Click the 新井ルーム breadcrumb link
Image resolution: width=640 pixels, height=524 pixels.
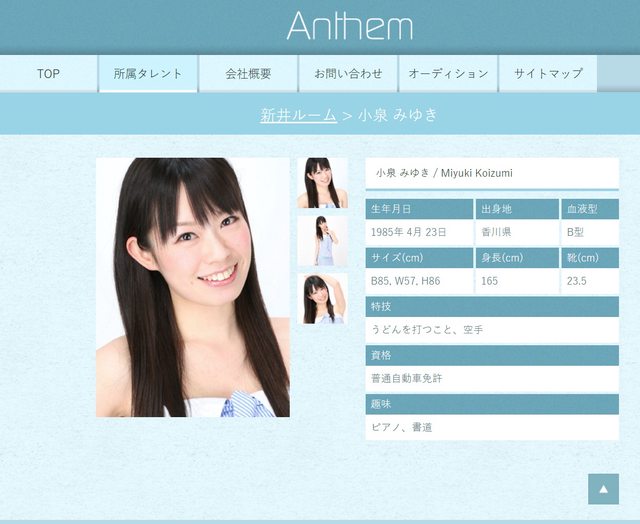[298, 115]
